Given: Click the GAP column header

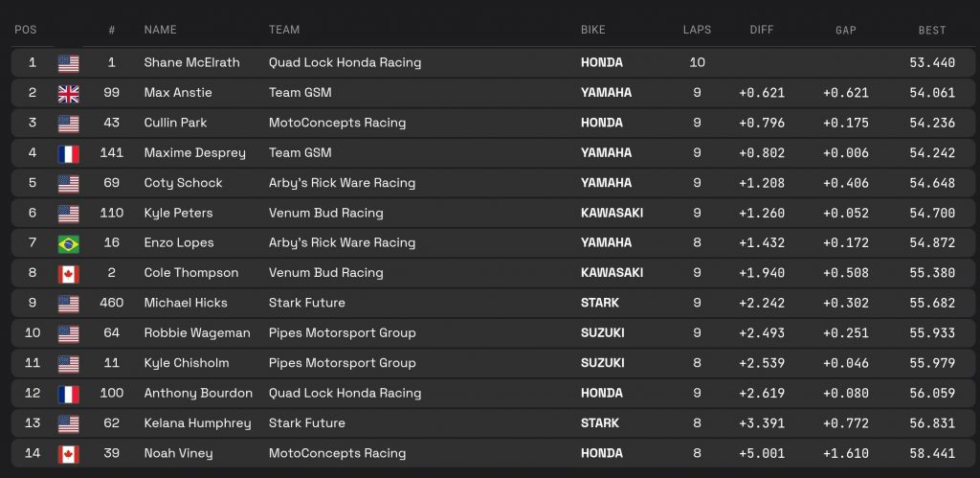Looking at the screenshot, I should click(845, 30).
